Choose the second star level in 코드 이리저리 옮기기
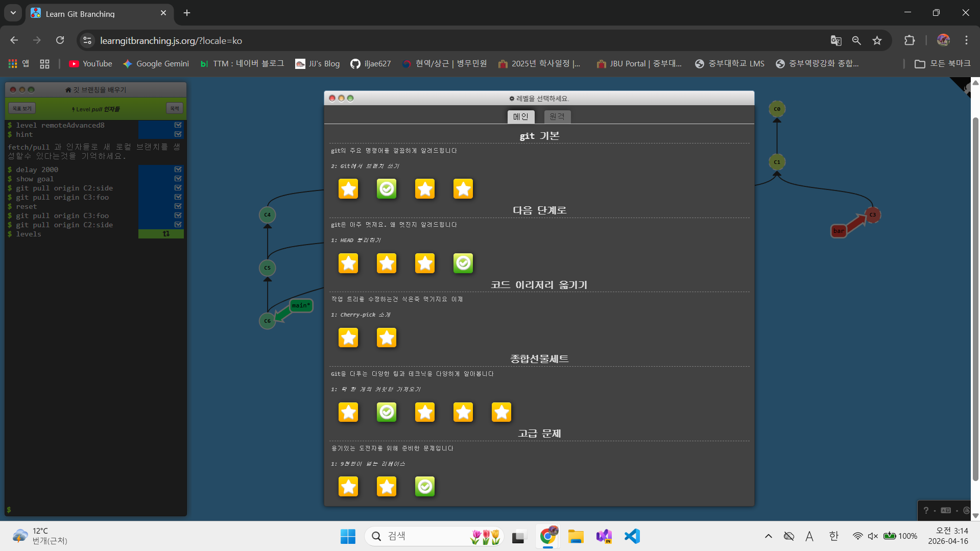 pos(387,338)
